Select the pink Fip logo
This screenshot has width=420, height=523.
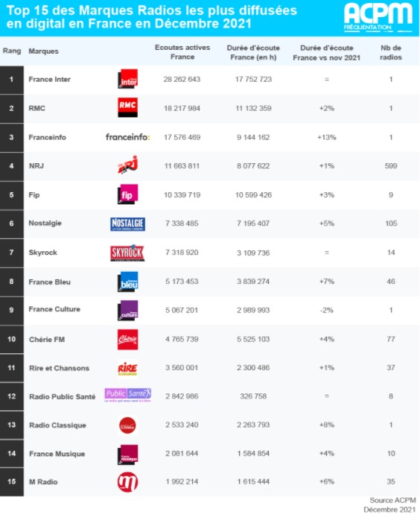[127, 194]
